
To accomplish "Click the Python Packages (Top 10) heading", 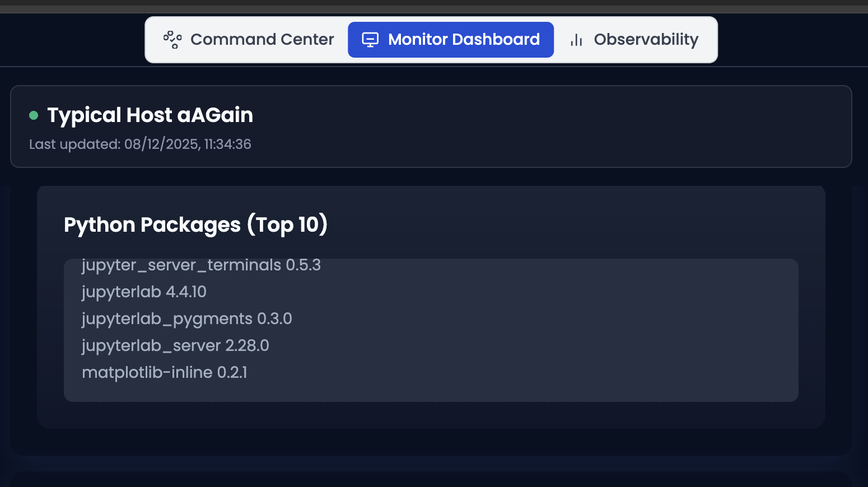I will (x=195, y=225).
